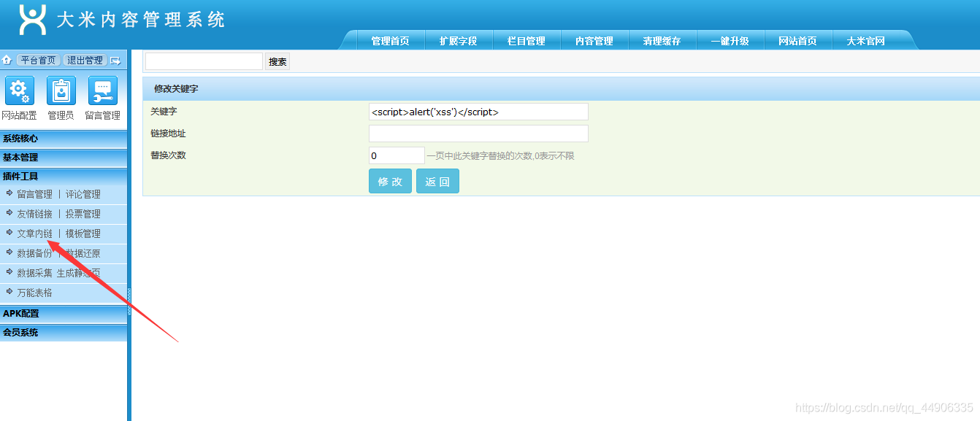Select the 一键升级 tab
This screenshot has width=980, height=421.
(730, 41)
